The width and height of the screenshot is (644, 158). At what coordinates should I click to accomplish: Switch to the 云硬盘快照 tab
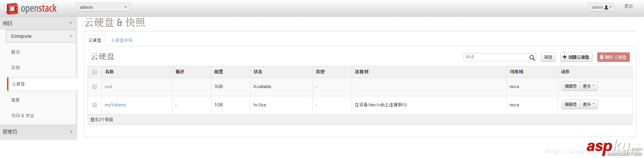point(122,41)
